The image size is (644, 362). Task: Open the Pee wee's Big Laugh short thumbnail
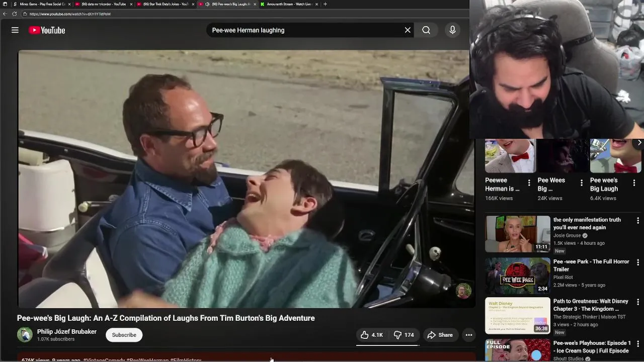(x=616, y=156)
